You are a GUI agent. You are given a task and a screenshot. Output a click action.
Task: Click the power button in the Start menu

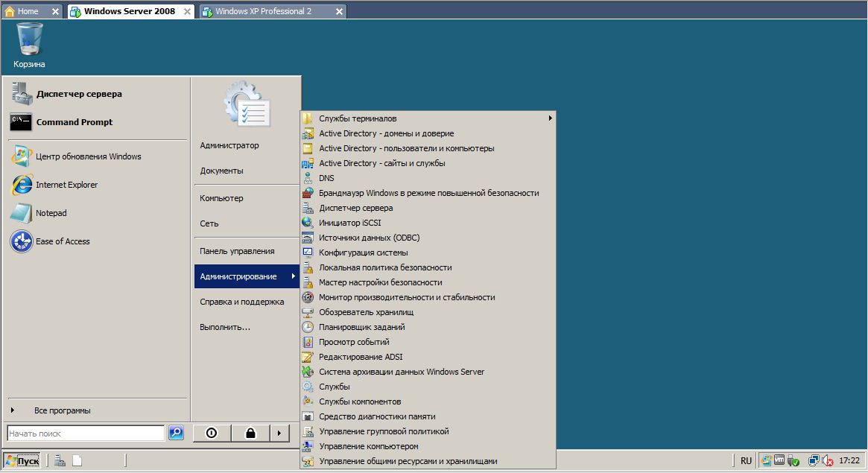pos(212,434)
